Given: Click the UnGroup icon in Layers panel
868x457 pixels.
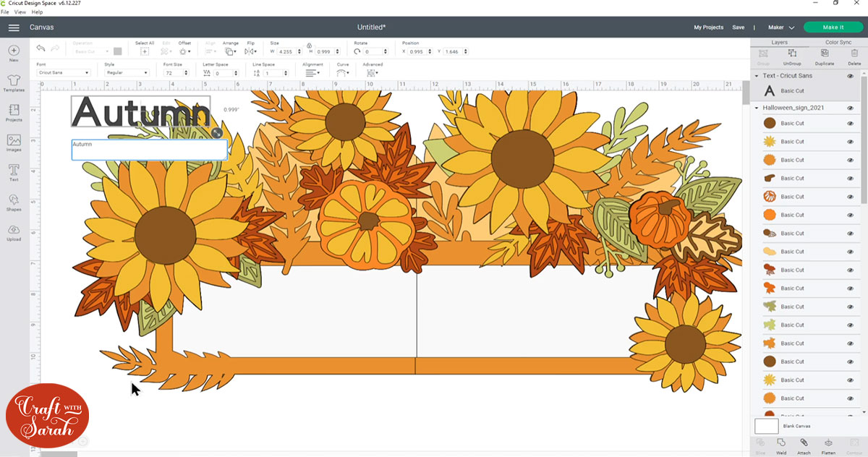Looking at the screenshot, I should (x=792, y=54).
